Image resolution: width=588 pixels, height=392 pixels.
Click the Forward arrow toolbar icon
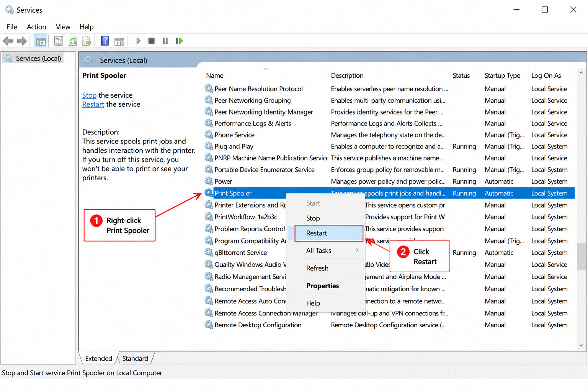point(22,41)
